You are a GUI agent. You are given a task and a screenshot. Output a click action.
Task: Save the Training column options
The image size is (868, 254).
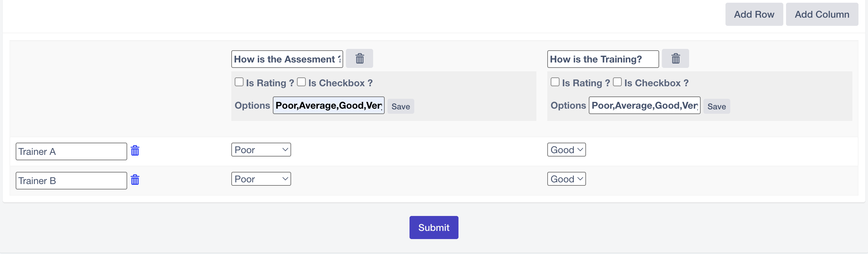[x=717, y=106]
